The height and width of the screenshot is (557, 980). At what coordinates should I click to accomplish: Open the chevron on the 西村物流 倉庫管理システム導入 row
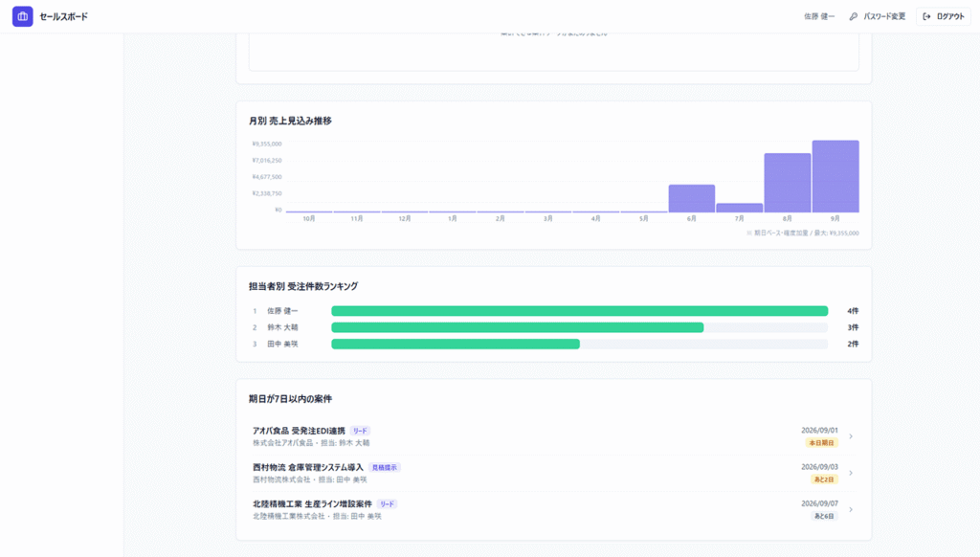(851, 473)
